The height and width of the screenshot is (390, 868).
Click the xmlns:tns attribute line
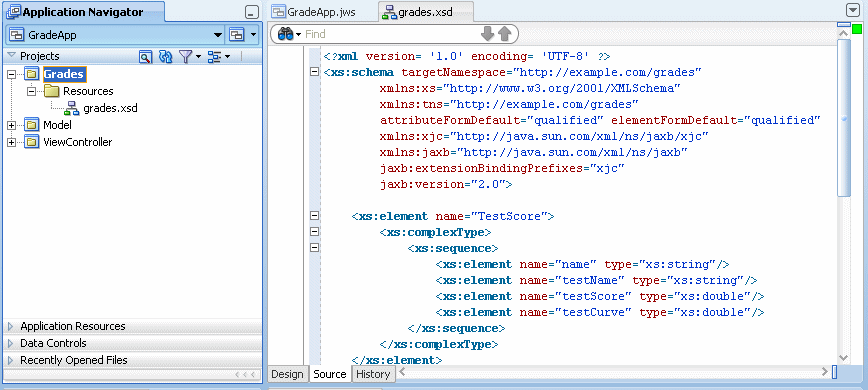pyautogui.click(x=509, y=104)
